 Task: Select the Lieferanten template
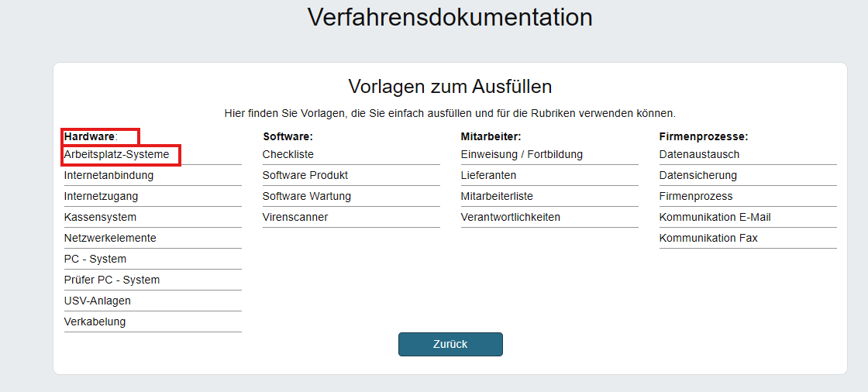click(x=488, y=176)
